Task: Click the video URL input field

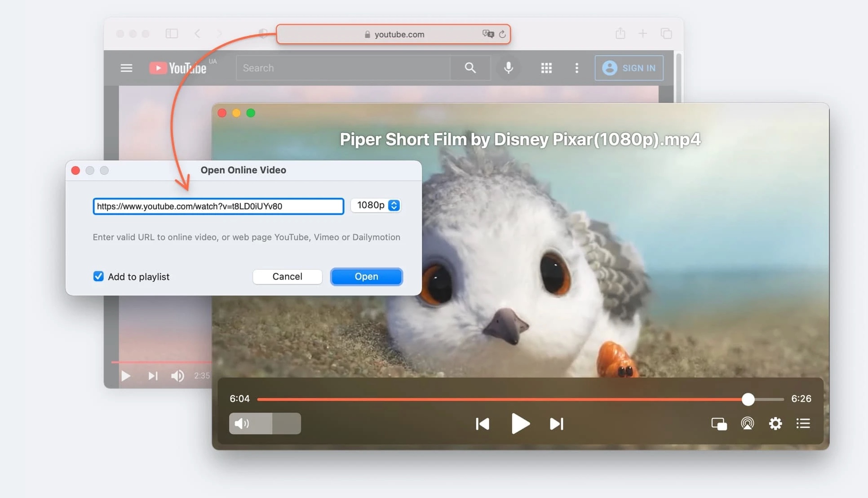Action: 218,206
